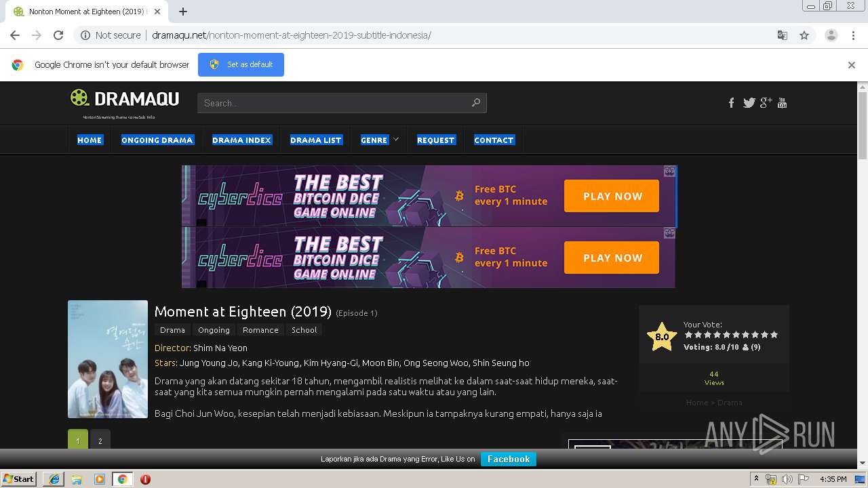The height and width of the screenshot is (488, 868).
Task: View site info next to Not secure
Action: [85, 35]
